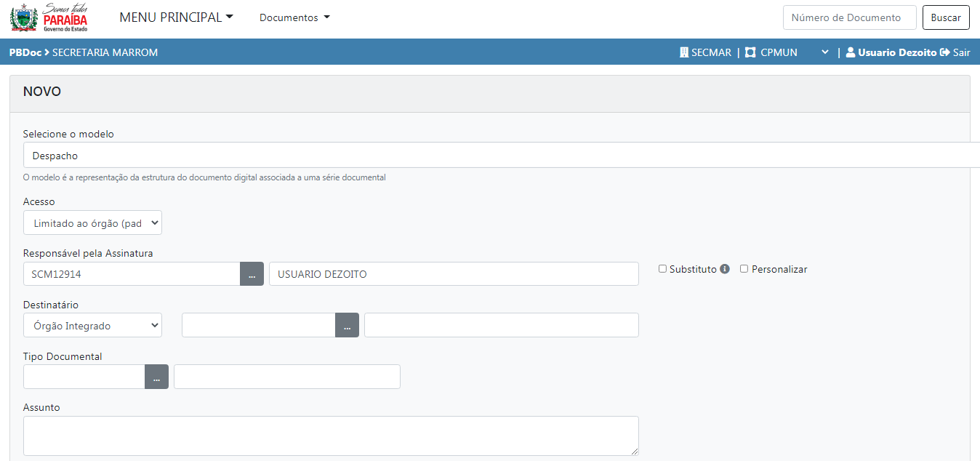Open Destinatário search ellipsis button
980x461 pixels.
pos(347,326)
